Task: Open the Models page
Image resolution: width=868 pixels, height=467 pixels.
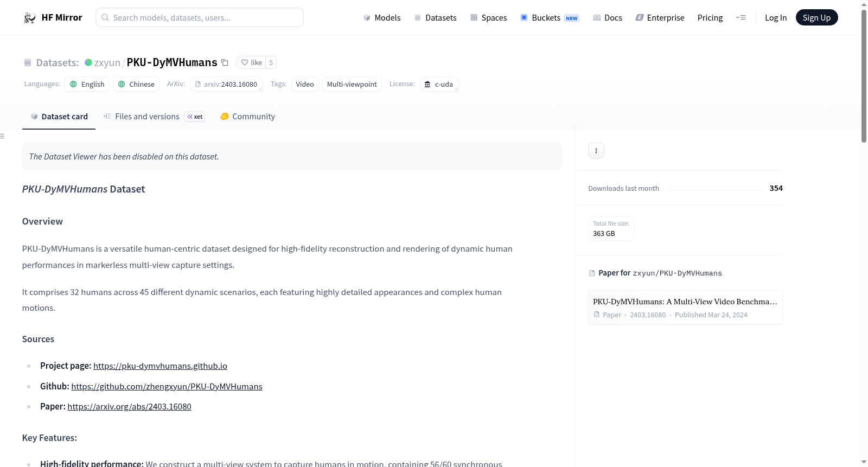Action: point(382,18)
